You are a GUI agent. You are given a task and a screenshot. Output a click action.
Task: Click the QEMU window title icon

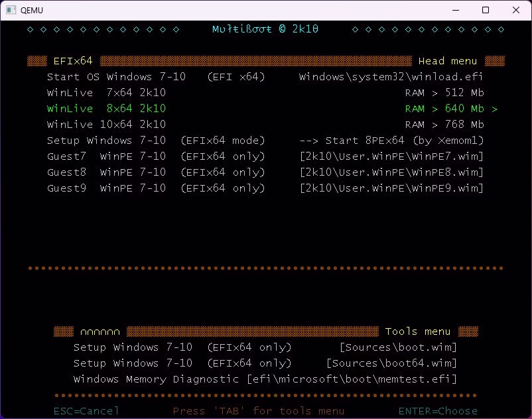click(11, 10)
